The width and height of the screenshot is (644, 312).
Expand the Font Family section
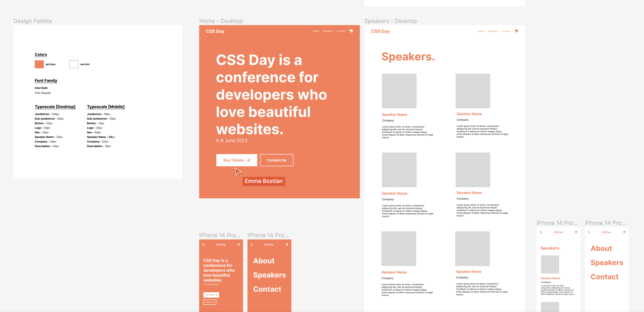46,81
